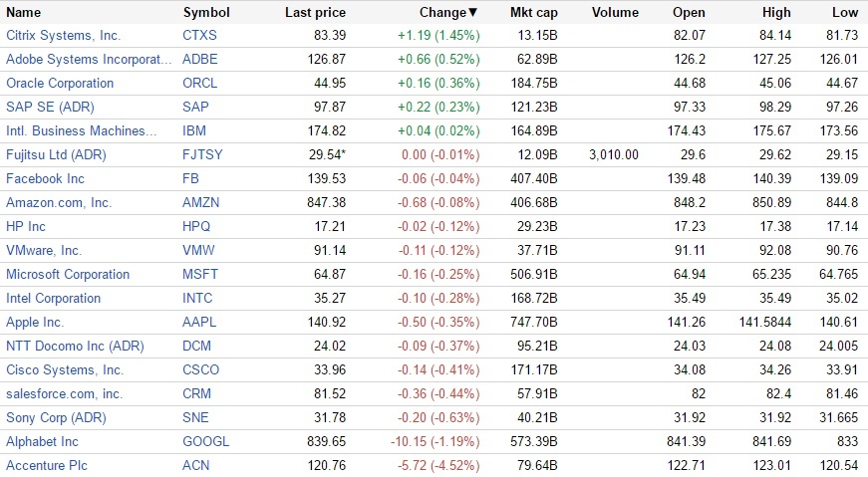Sort table by Last price header
Viewport: 868px width, 477px height.
(x=315, y=13)
